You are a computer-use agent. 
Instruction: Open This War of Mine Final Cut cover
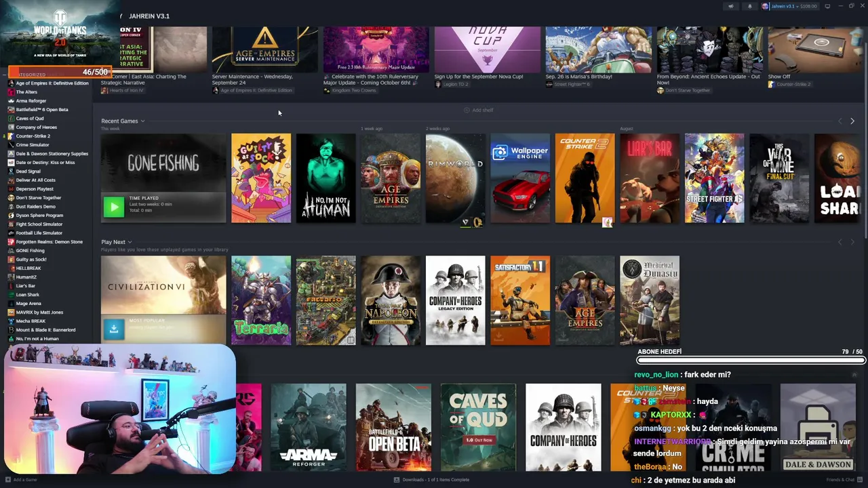coord(779,178)
